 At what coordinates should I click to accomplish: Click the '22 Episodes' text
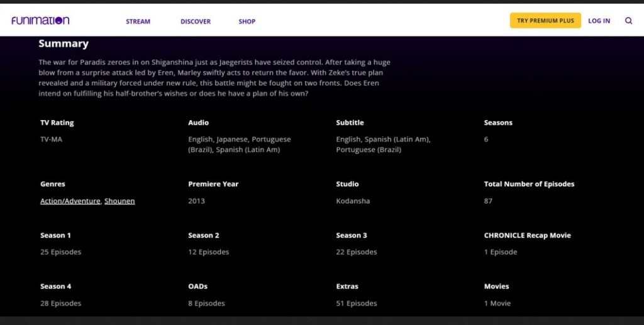point(357,252)
